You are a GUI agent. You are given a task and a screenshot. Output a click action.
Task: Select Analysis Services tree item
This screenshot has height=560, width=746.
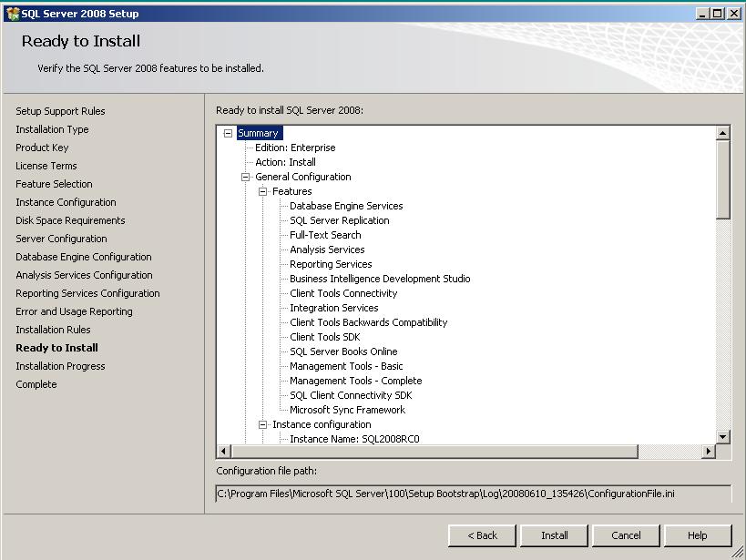point(327,249)
